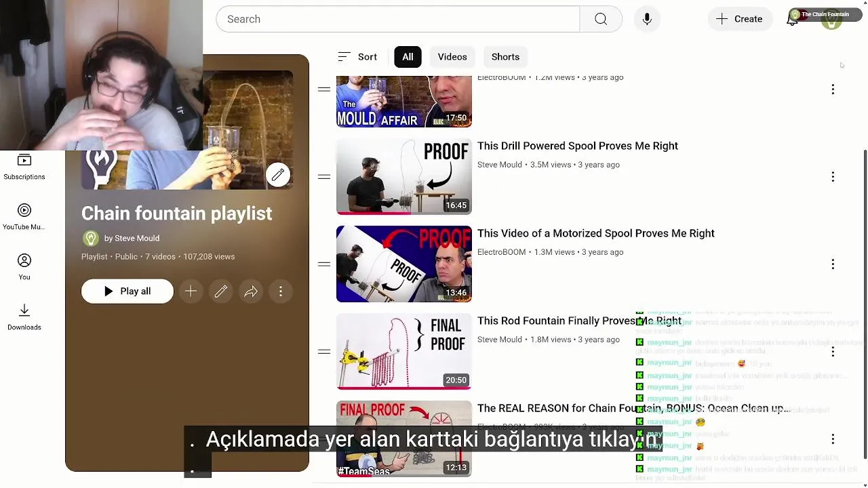
Task: Share the playlist with arrow icon
Action: [x=251, y=291]
